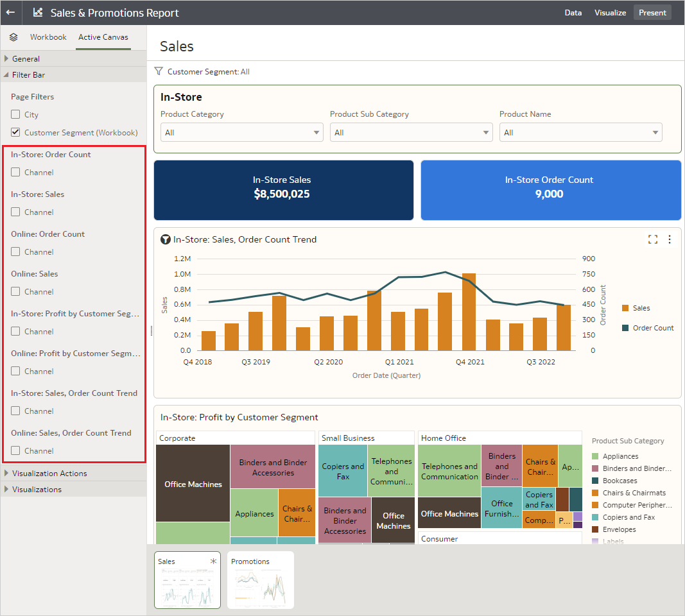Viewport: 685px width, 616px height.
Task: Open the trend chart three-dot menu
Action: (x=670, y=239)
